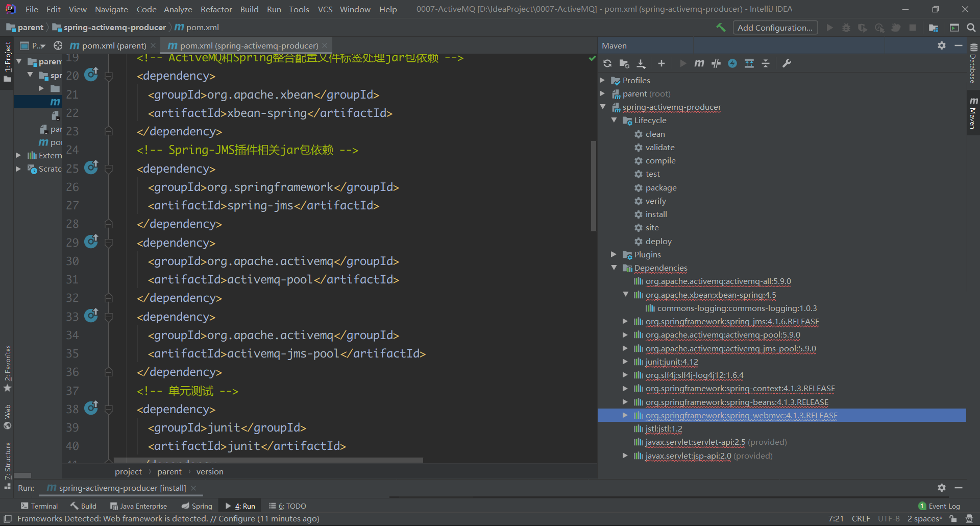The height and width of the screenshot is (526, 980).
Task: Show Maven dependencies diagram icon
Action: point(749,63)
